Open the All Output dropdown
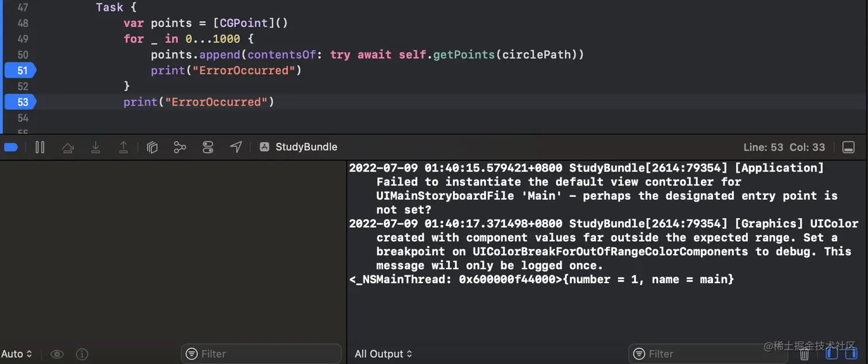 383,354
